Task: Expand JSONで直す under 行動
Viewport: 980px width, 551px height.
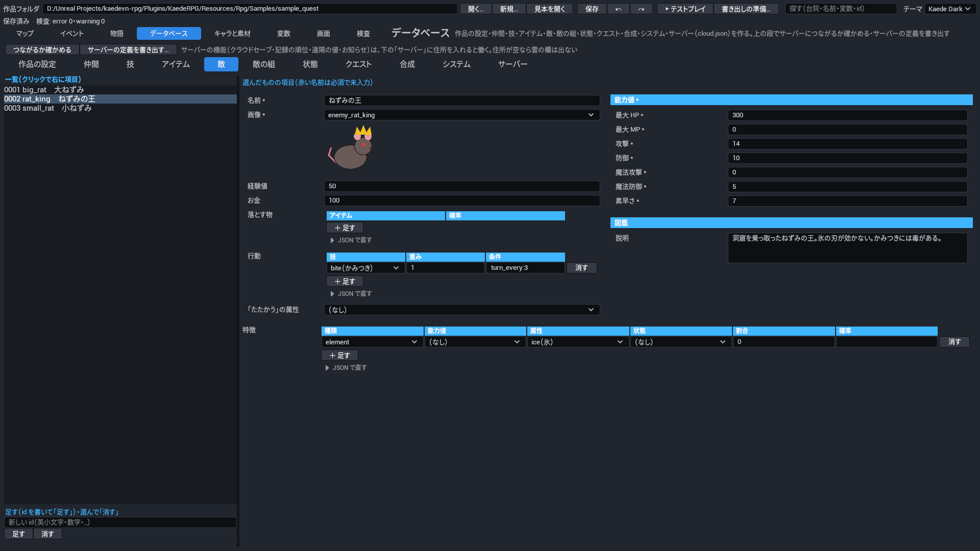Action: coord(351,294)
